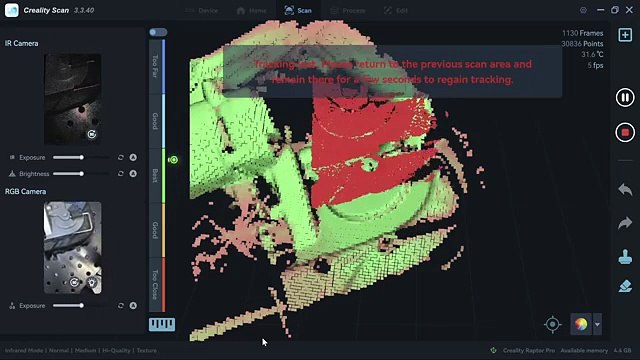640x360 pixels.
Task: Enable auto mode for RGB Exposure
Action: click(133, 306)
